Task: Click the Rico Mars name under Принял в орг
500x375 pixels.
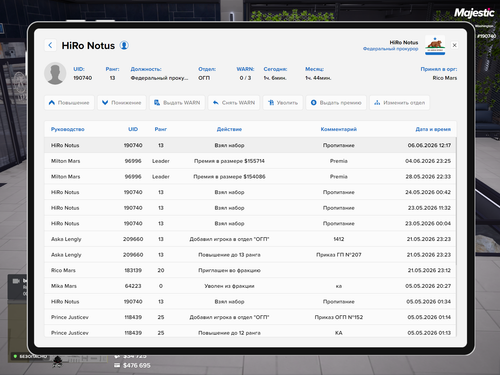Action: [x=445, y=78]
